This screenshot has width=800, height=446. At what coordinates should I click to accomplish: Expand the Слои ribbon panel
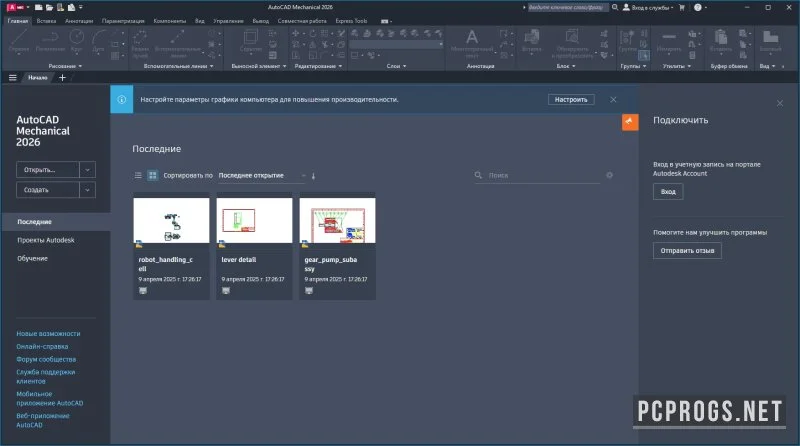pyautogui.click(x=396, y=66)
